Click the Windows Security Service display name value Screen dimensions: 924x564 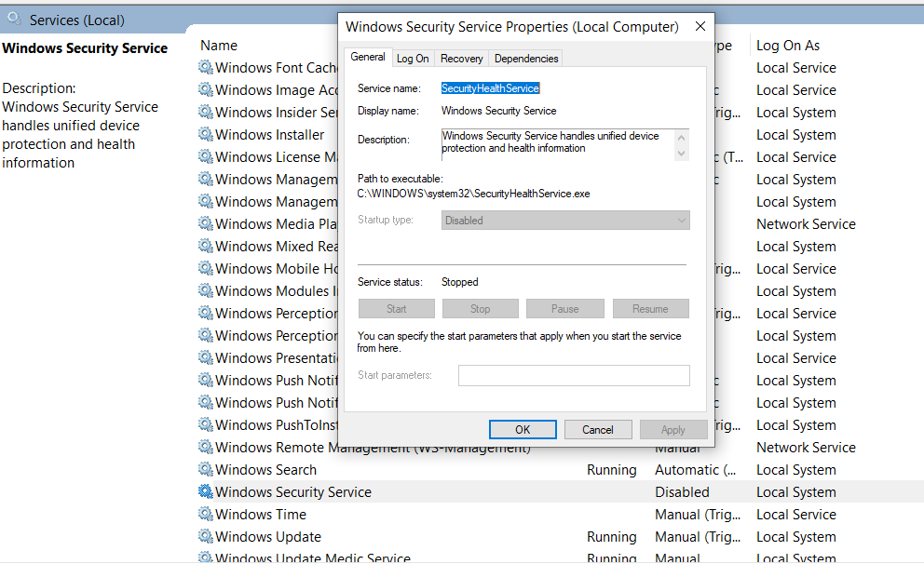tap(498, 111)
